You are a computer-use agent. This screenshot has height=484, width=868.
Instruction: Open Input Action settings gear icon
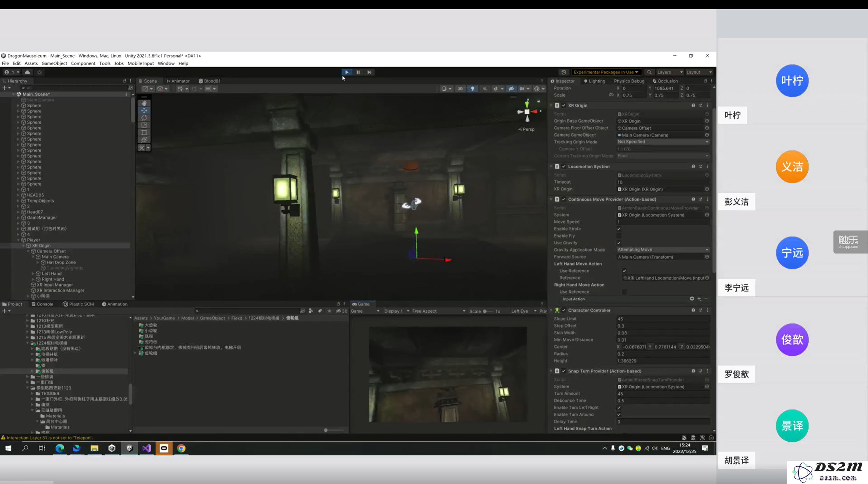point(692,299)
